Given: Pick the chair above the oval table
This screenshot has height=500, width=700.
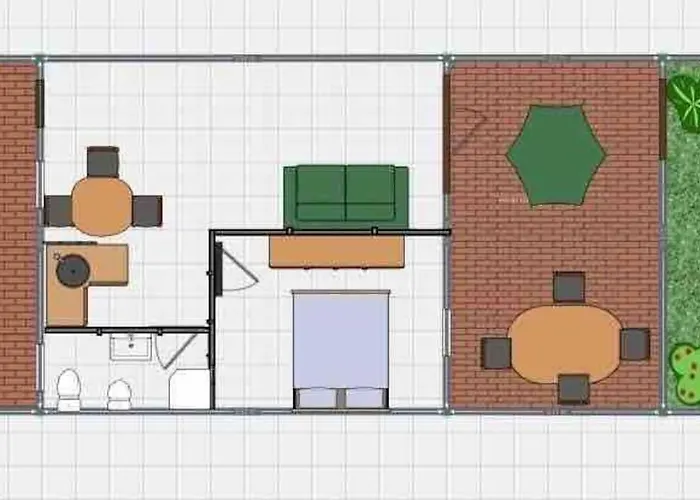Looking at the screenshot, I should [569, 287].
